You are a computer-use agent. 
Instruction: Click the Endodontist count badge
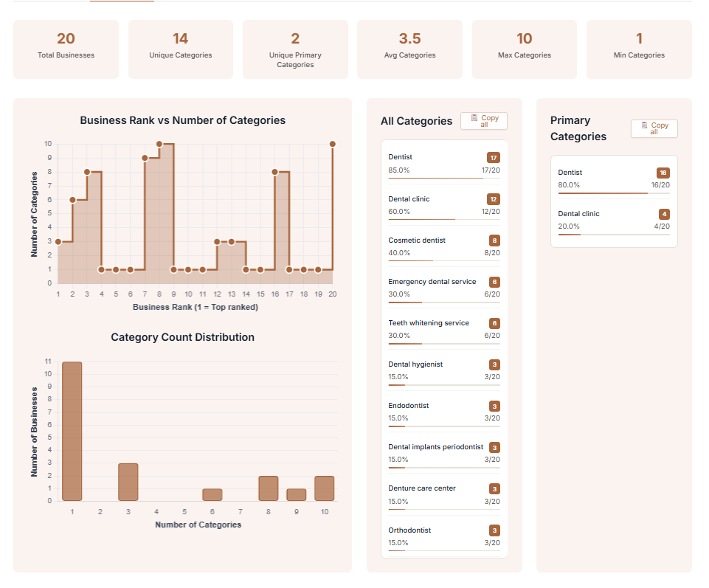[494, 407]
